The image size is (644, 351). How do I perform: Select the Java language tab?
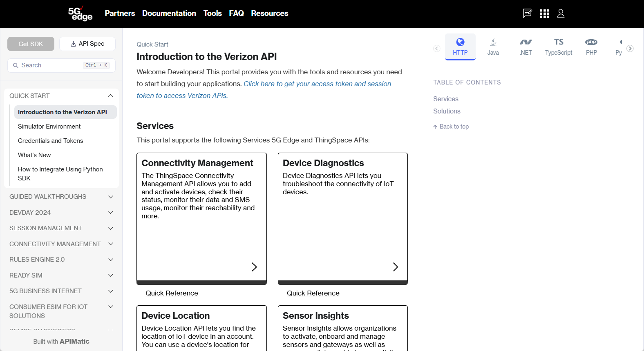493,47
